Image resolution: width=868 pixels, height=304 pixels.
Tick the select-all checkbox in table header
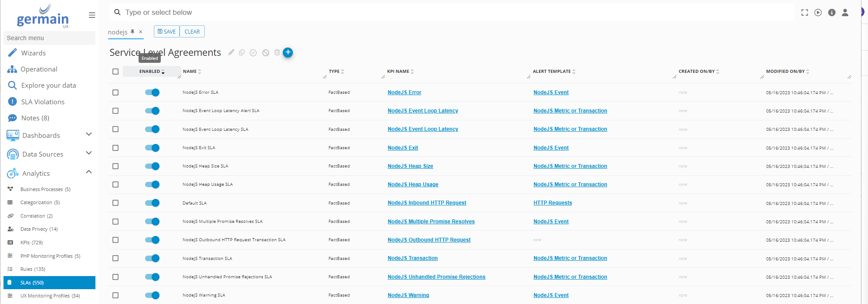(x=115, y=72)
